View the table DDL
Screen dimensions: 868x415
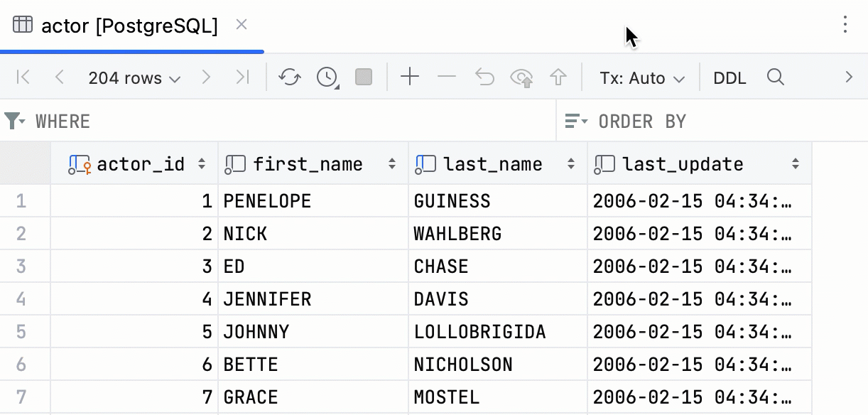729,77
